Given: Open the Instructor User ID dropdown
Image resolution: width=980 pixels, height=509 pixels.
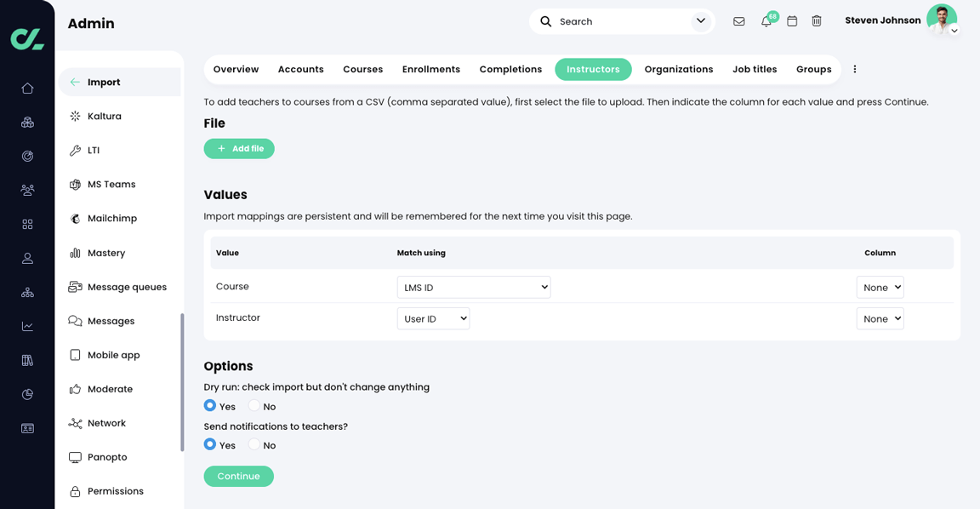Looking at the screenshot, I should (433, 318).
